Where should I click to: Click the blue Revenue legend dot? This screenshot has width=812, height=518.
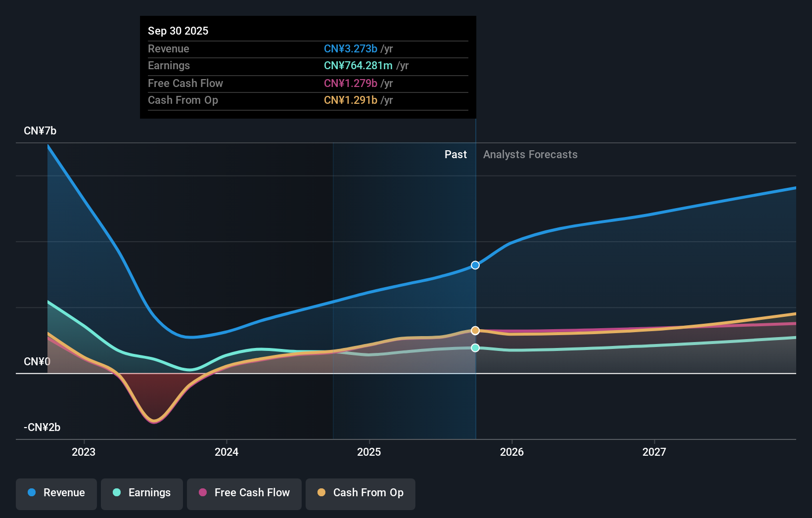coord(32,493)
